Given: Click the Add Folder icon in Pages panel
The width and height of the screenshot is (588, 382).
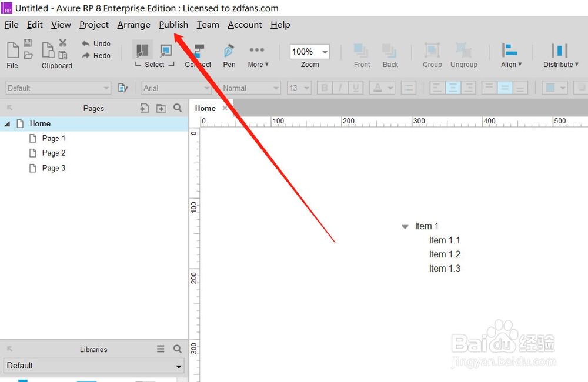Looking at the screenshot, I should pos(161,108).
